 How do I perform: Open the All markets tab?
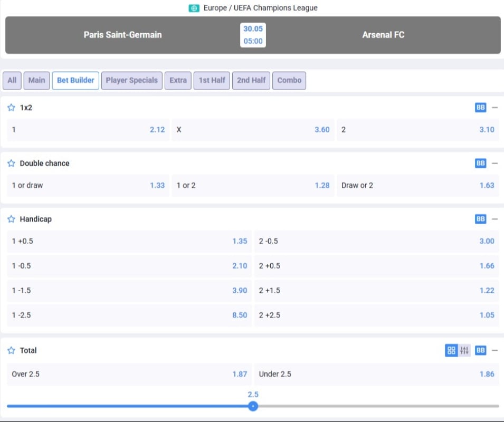[x=12, y=80]
